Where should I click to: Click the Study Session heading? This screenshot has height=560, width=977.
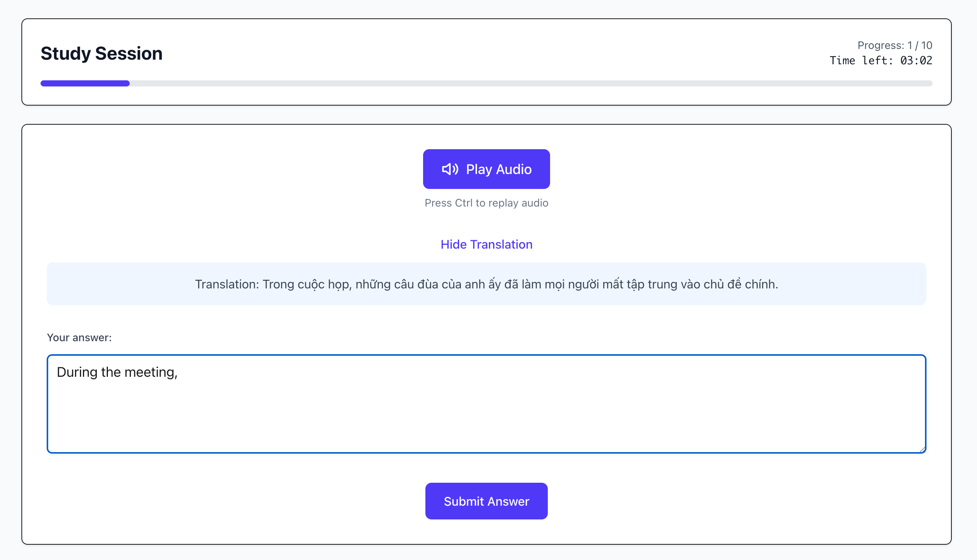(101, 54)
